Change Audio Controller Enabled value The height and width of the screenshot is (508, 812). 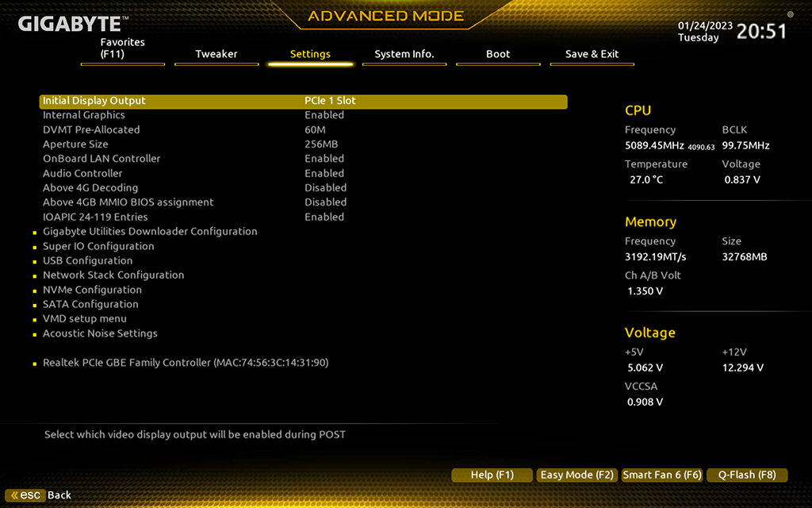(x=324, y=173)
